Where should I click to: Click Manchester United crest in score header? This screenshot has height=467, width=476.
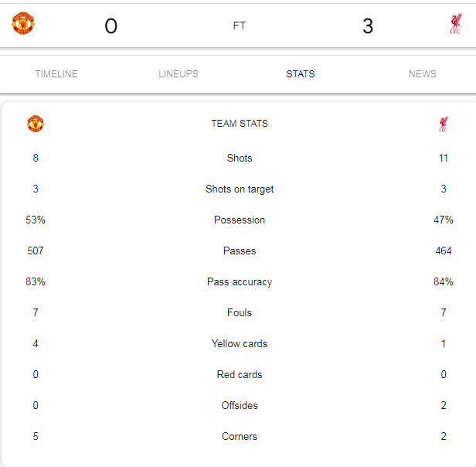pos(23,23)
